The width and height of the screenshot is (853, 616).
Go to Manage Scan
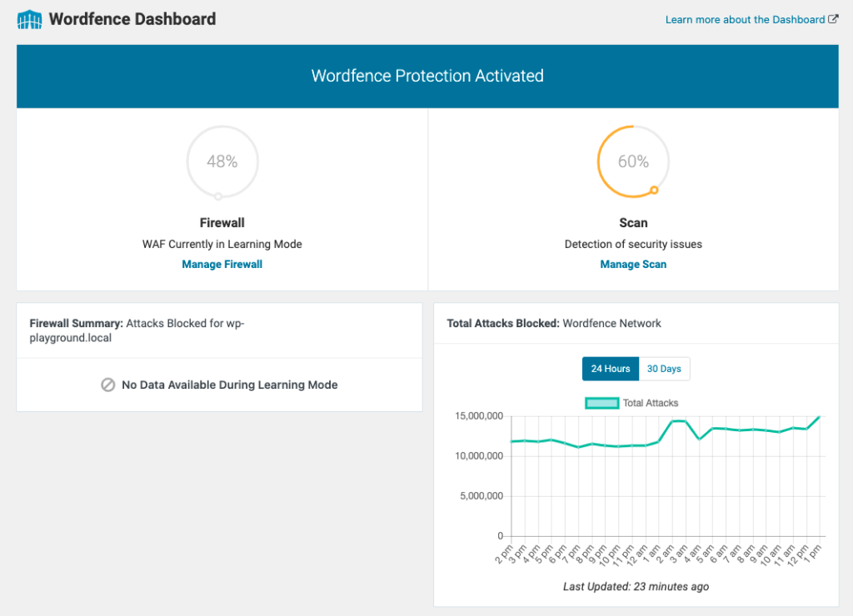click(633, 265)
